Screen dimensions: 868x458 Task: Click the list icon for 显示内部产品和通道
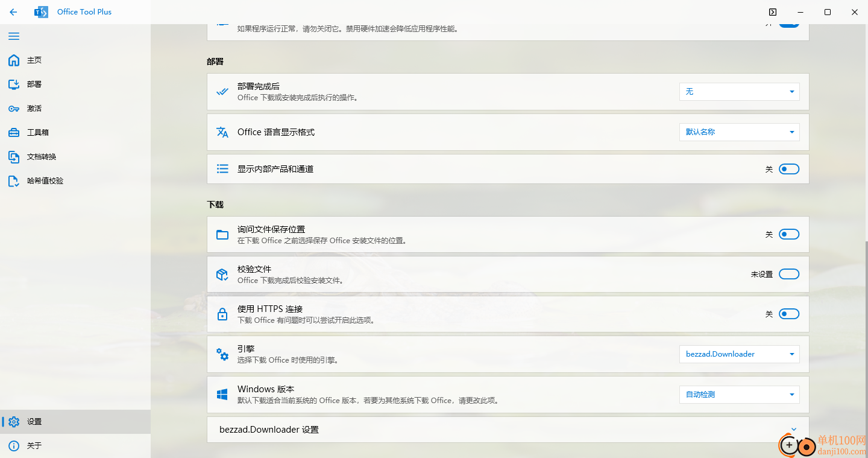click(x=222, y=169)
